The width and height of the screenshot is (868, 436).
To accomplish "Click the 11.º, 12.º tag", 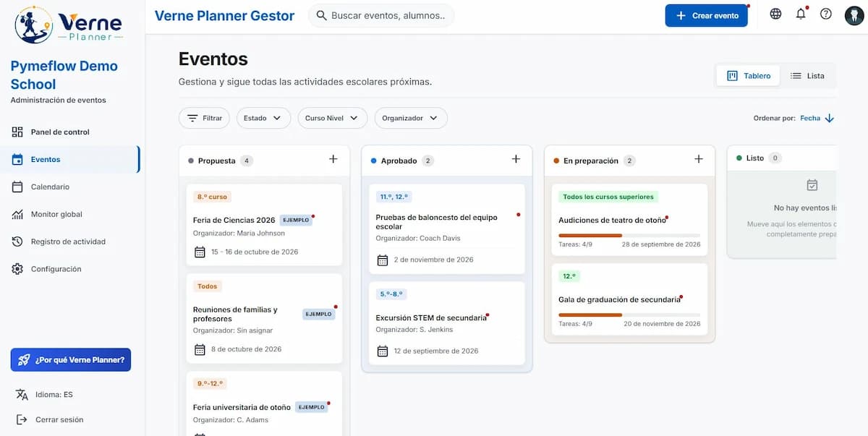I will [393, 197].
